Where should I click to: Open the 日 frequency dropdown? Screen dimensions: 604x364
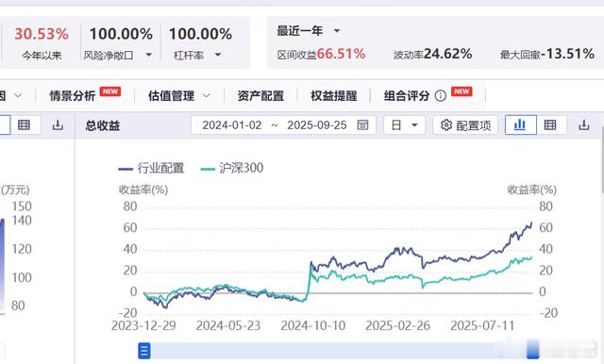click(405, 125)
